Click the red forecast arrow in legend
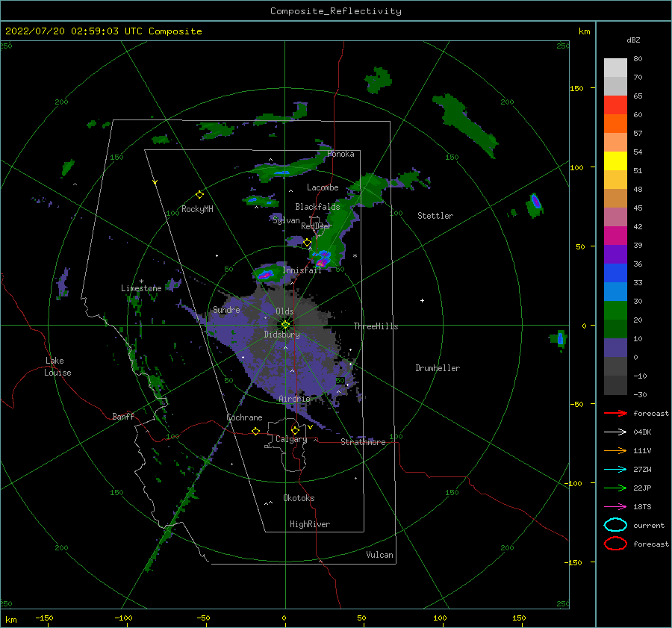Image resolution: width=672 pixels, height=628 pixels. pyautogui.click(x=615, y=413)
